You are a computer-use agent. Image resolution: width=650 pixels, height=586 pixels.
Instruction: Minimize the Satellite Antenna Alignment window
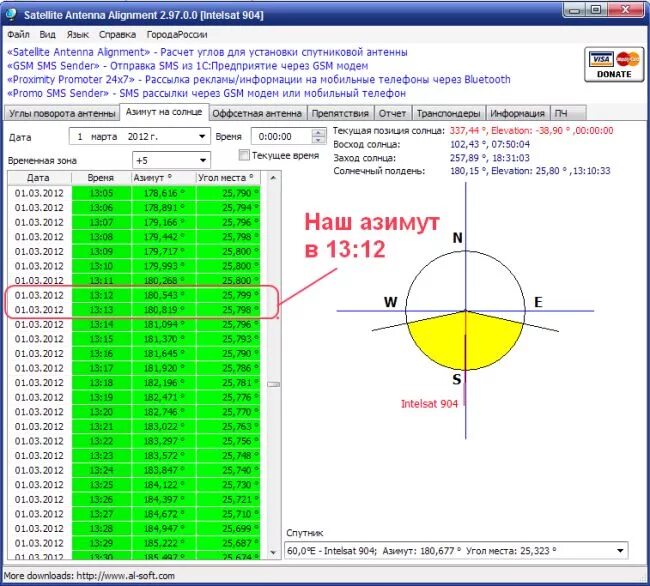coord(574,10)
